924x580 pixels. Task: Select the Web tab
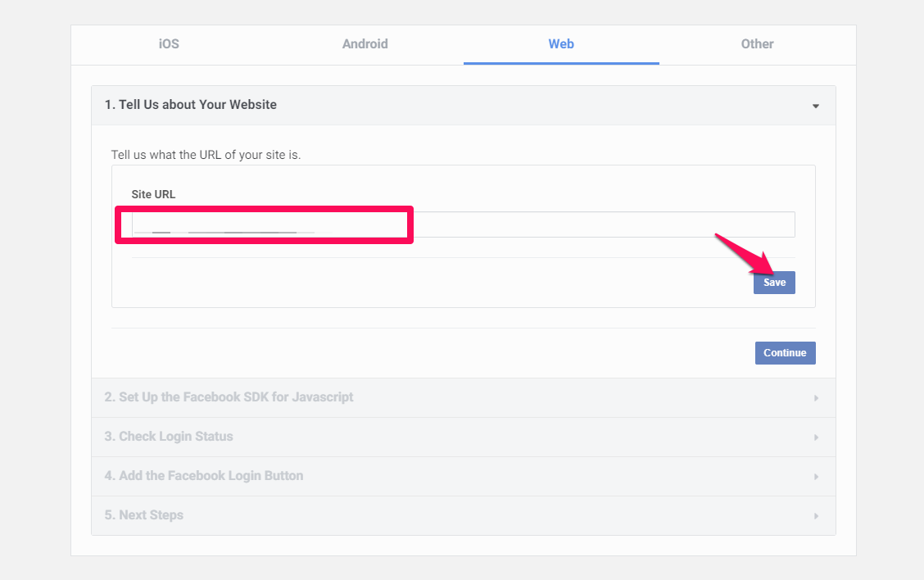(x=560, y=44)
